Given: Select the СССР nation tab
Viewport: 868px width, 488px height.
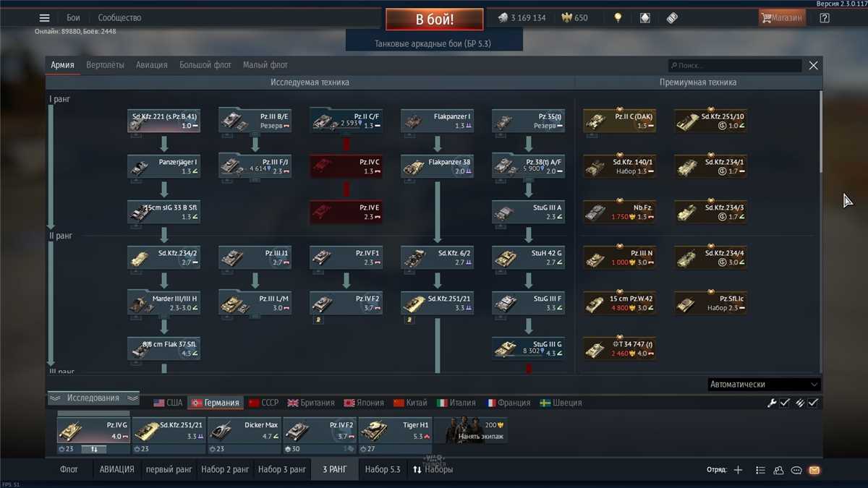Looking at the screenshot, I should [263, 403].
